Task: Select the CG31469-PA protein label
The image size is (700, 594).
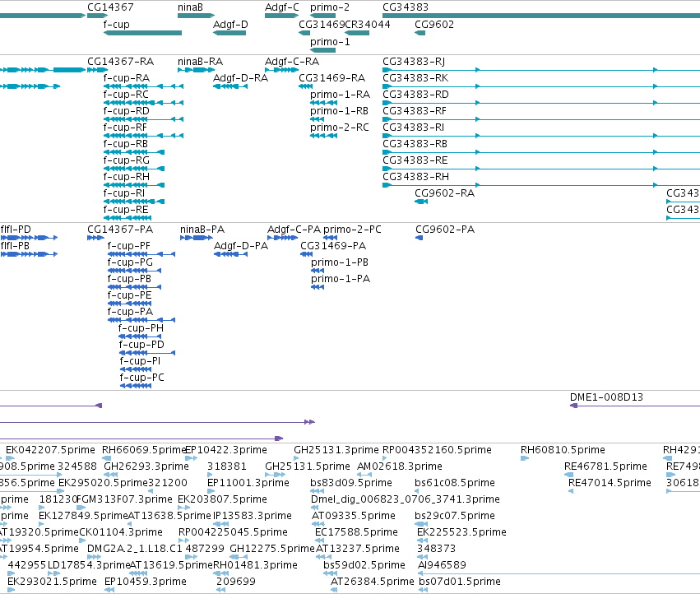Action: point(333,246)
